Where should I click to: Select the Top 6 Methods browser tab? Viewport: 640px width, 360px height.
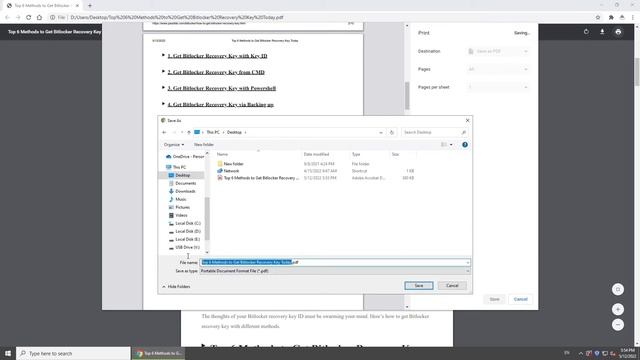pos(42,6)
